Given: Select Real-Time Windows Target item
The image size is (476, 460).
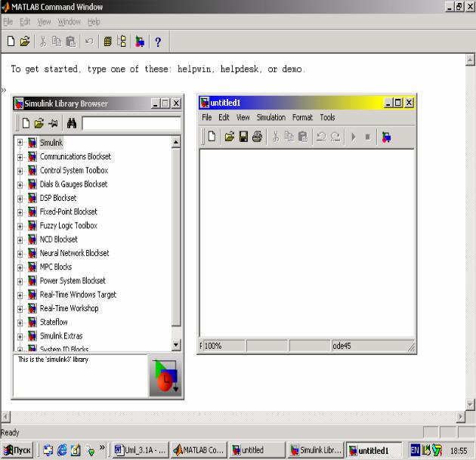Looking at the screenshot, I should click(x=78, y=295).
